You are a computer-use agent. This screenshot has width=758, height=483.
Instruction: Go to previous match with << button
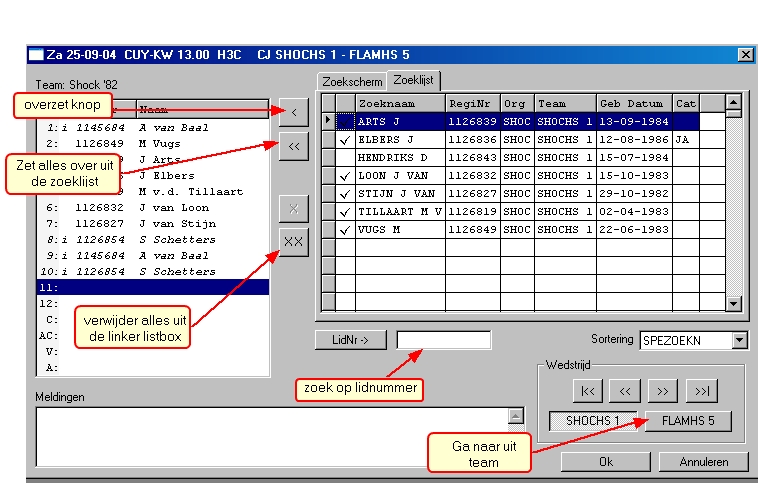pyautogui.click(x=624, y=390)
